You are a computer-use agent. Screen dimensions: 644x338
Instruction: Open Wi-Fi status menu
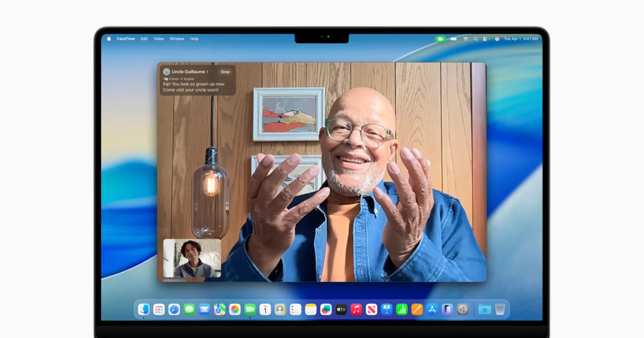pos(466,39)
